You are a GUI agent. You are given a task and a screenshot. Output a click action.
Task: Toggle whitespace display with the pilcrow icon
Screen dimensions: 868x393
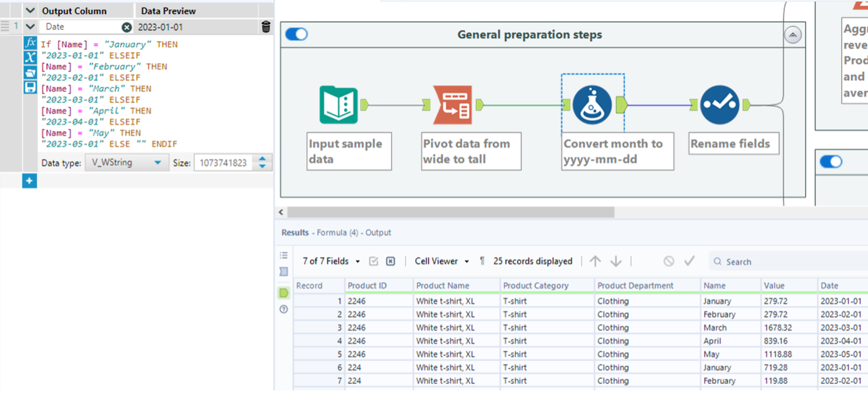(482, 261)
